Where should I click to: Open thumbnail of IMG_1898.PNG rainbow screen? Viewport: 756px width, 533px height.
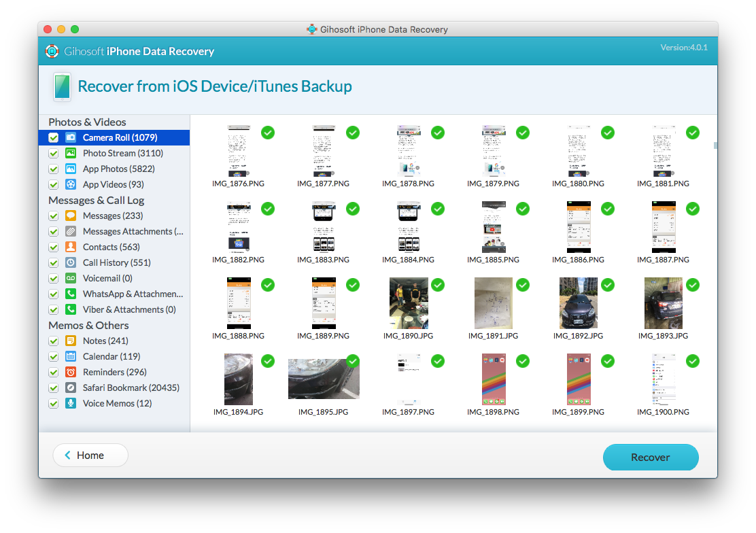[x=493, y=379]
